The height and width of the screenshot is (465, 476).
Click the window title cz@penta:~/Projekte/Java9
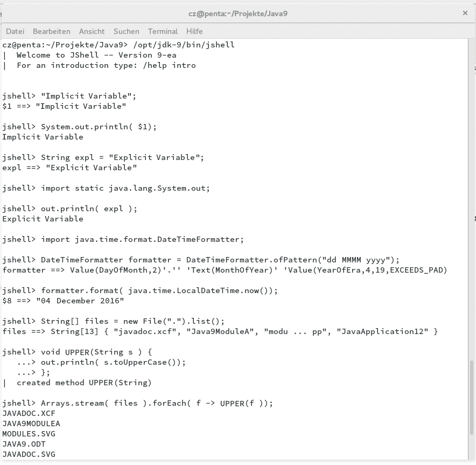point(237,13)
